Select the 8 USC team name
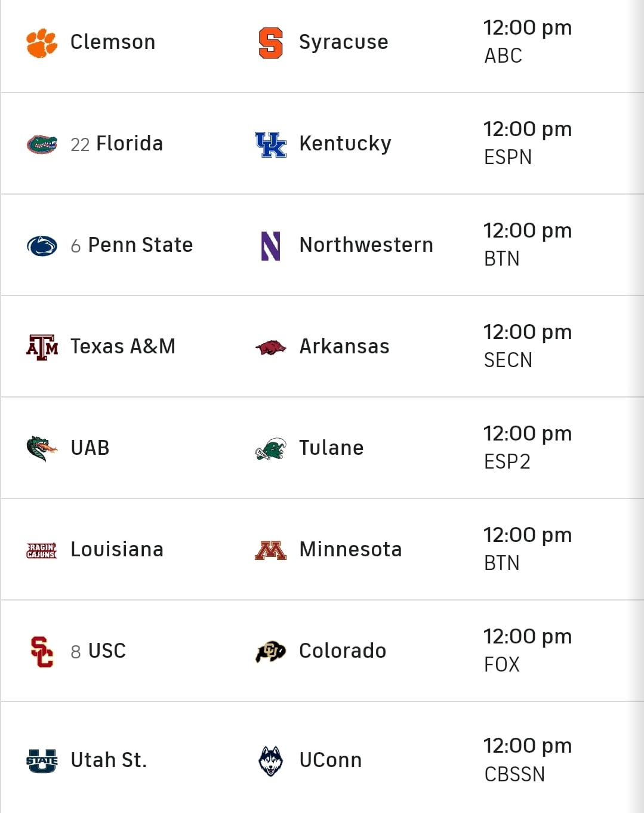 pos(98,651)
